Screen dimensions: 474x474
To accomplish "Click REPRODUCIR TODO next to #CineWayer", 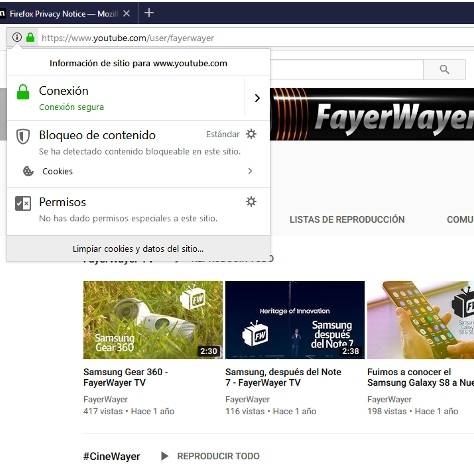I will pyautogui.click(x=218, y=456).
